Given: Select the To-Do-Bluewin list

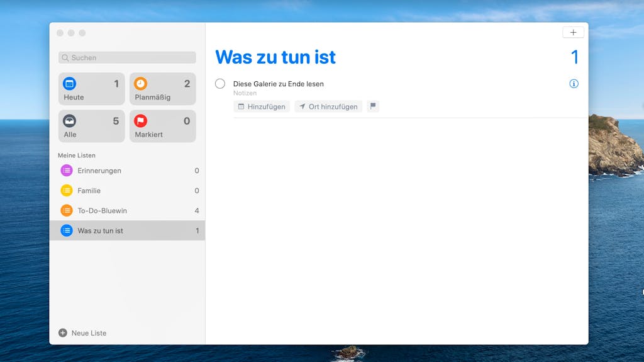Looking at the screenshot, I should pyautogui.click(x=127, y=211).
